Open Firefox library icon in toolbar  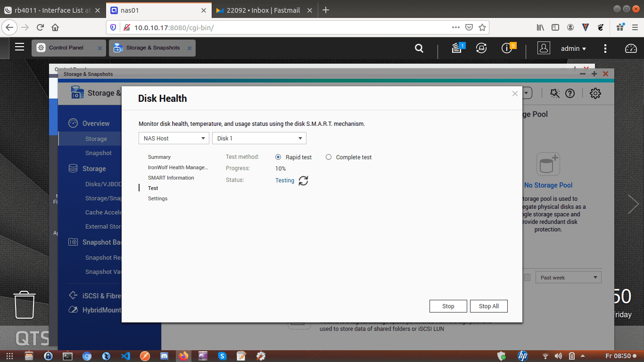click(540, 27)
